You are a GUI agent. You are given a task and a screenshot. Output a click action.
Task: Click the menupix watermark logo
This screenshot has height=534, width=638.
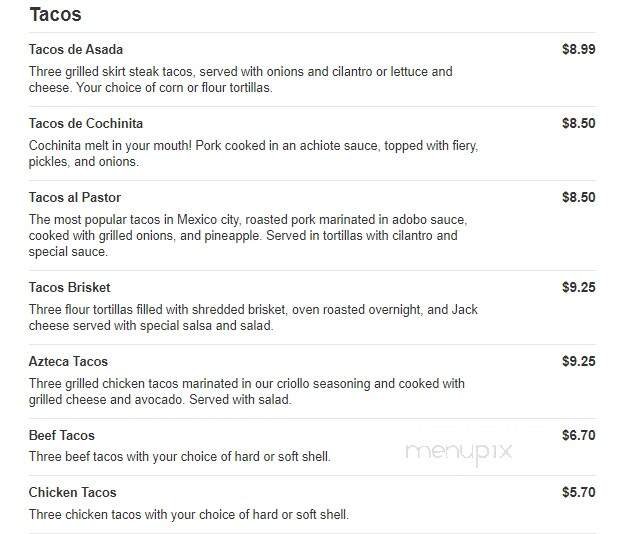click(459, 451)
